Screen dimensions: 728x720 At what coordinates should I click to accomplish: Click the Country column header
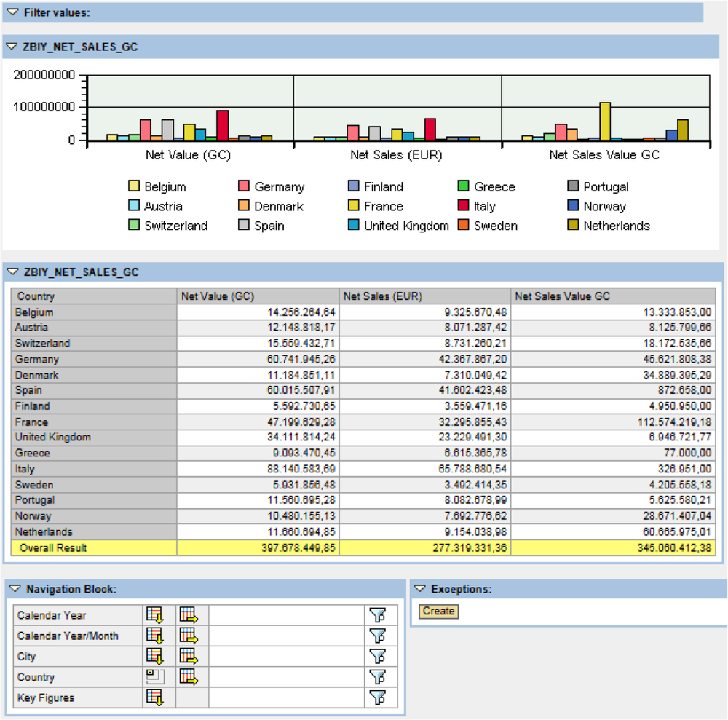click(36, 296)
